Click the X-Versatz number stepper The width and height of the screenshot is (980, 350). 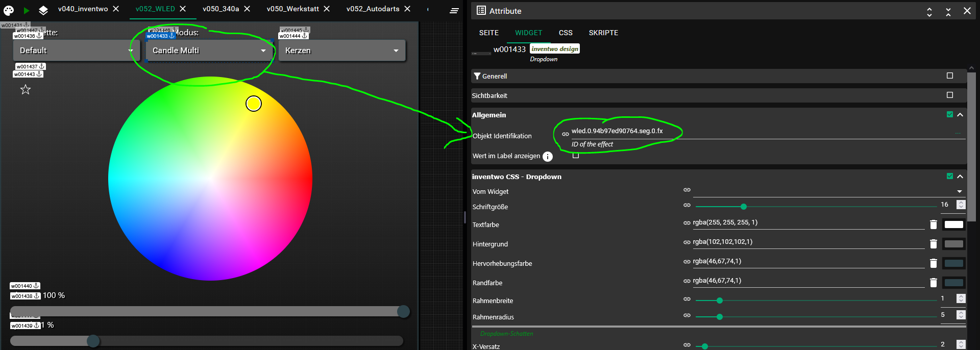click(961, 344)
